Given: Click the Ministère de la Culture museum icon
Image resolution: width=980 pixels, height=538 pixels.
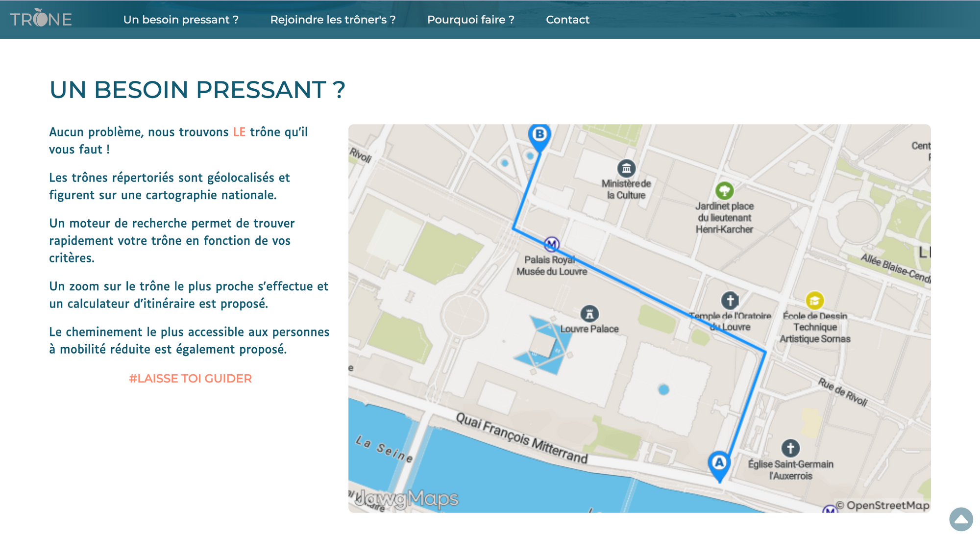Looking at the screenshot, I should click(626, 168).
